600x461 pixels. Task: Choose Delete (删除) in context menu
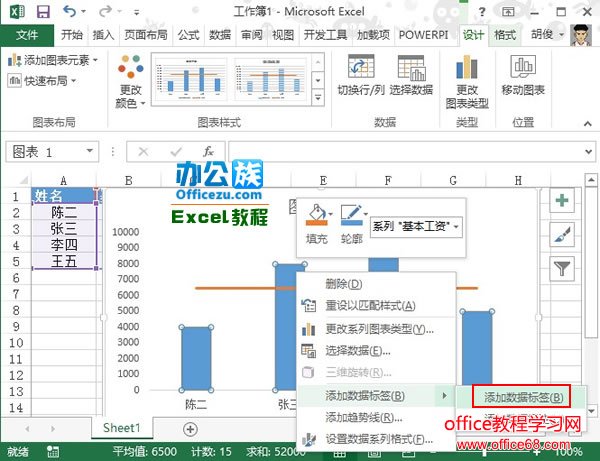pyautogui.click(x=377, y=284)
